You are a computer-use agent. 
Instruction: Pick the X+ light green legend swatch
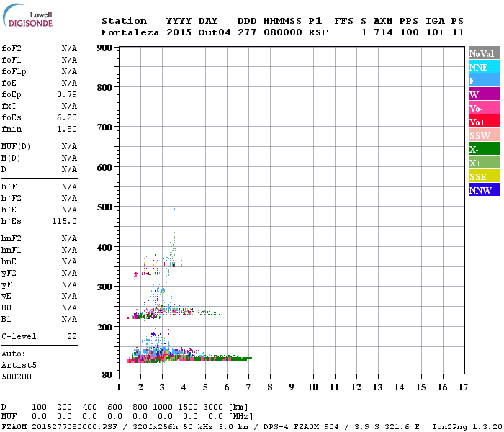click(x=484, y=163)
